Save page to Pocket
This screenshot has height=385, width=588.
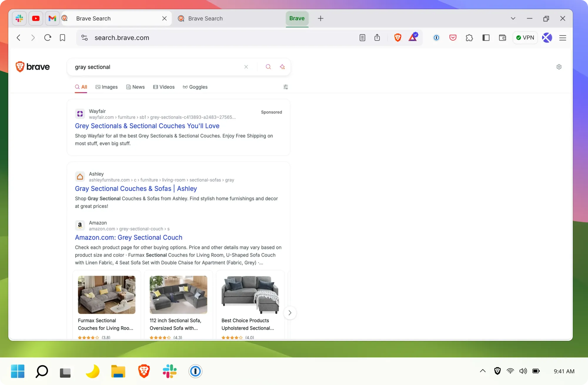coord(453,38)
